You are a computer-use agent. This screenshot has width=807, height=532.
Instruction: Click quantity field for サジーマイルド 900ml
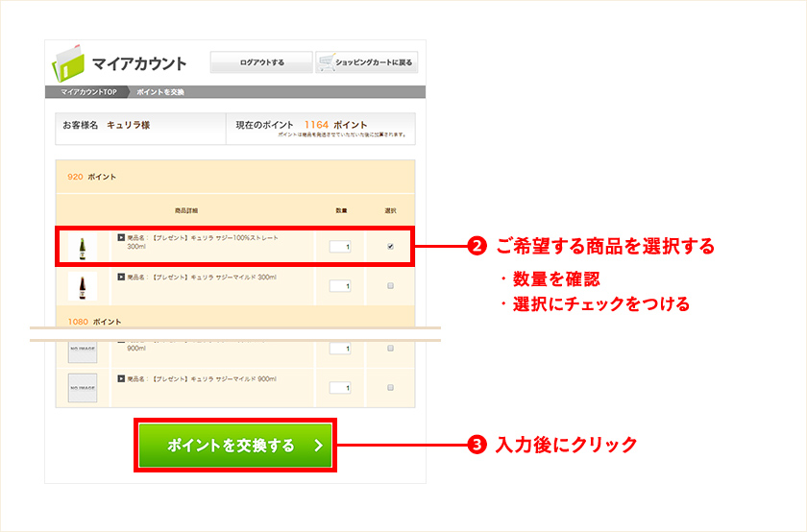point(340,387)
